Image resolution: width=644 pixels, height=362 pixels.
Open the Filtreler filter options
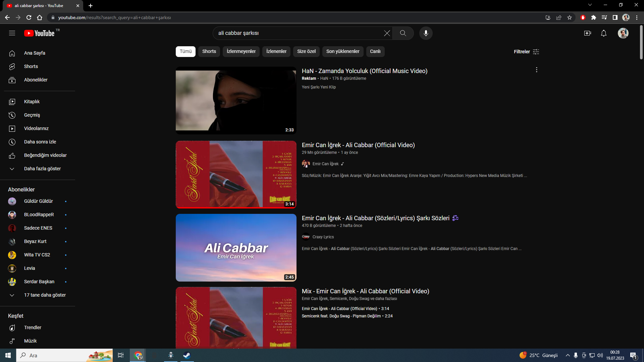pos(526,52)
